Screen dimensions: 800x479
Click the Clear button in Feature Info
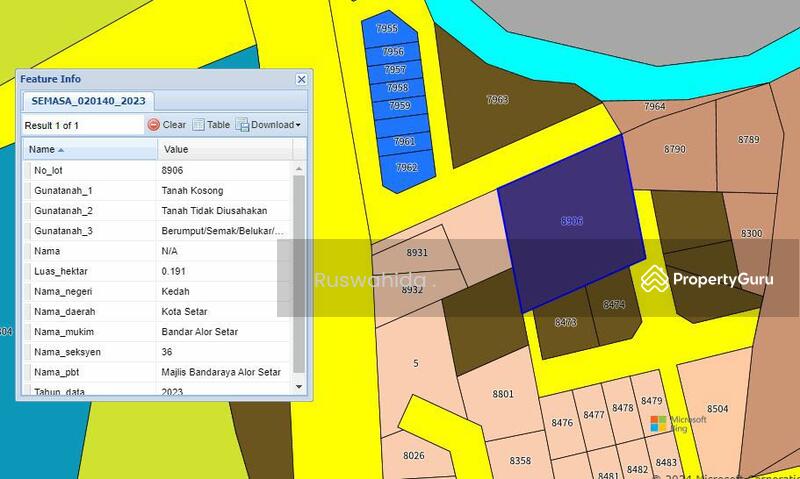(x=167, y=125)
